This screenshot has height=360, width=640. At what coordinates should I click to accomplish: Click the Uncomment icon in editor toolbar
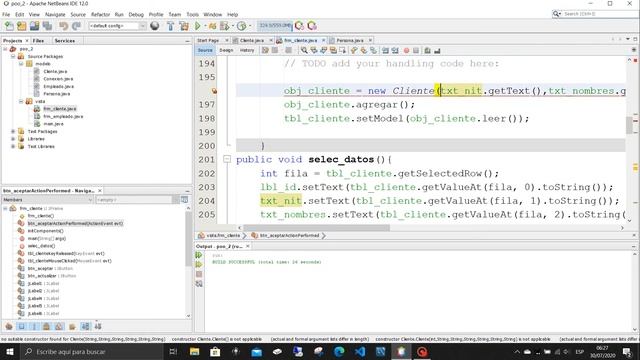click(437, 51)
